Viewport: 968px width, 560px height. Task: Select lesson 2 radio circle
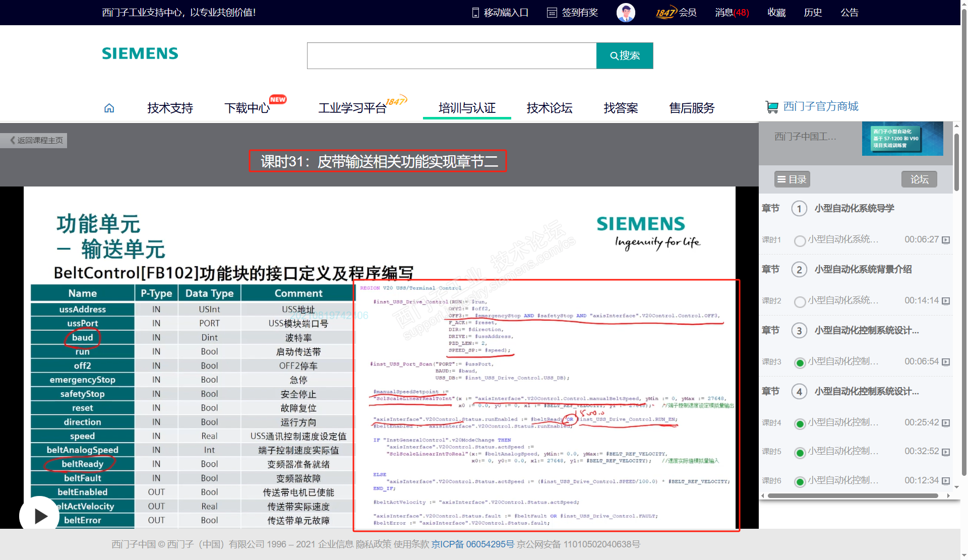pyautogui.click(x=799, y=301)
